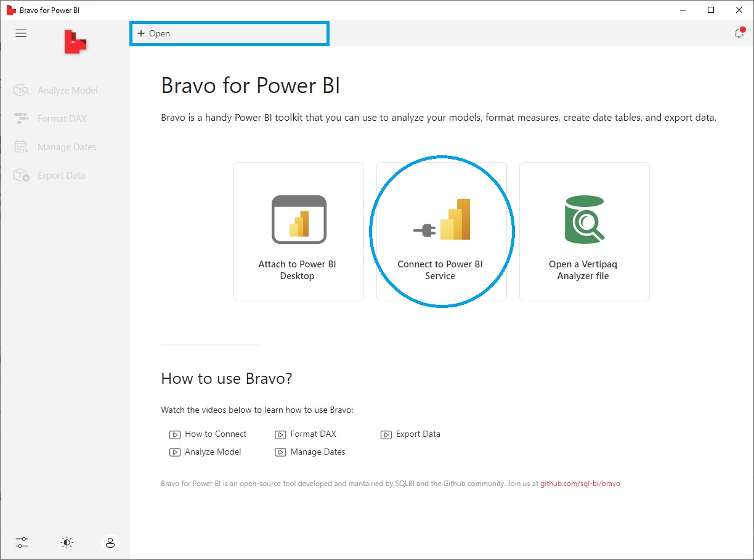
Task: Play the Manage Dates video
Action: coord(310,452)
